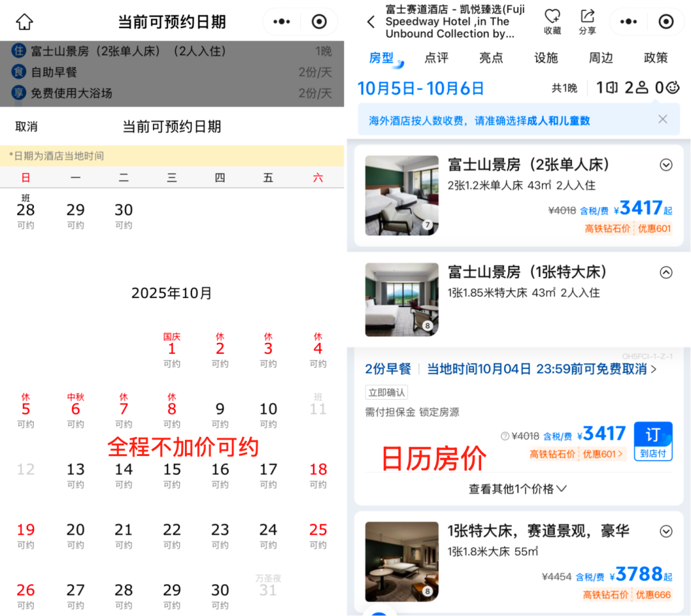This screenshot has width=691, height=616.
Task: Tap the 订 到店付 booking button
Action: pos(653,441)
